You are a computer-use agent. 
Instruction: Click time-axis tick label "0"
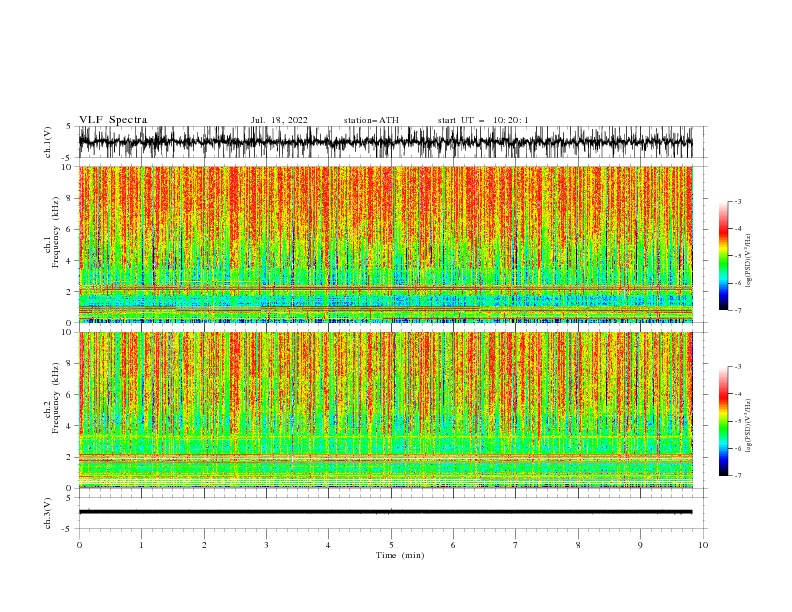[x=79, y=545]
